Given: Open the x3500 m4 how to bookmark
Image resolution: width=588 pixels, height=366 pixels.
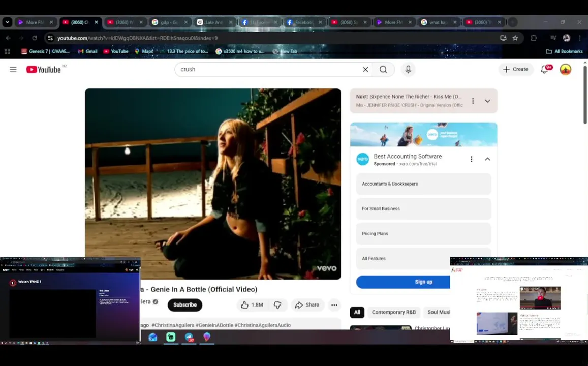Looking at the screenshot, I should coord(240,51).
